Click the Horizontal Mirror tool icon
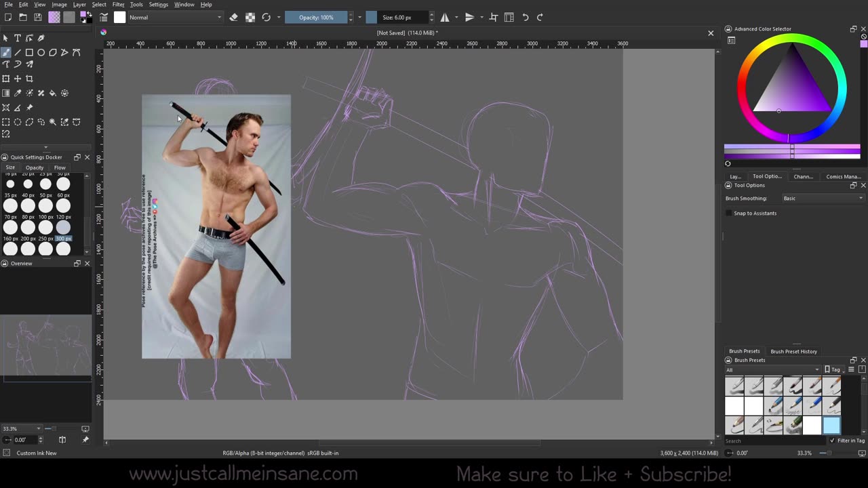Viewport: 868px width, 488px height. [x=445, y=18]
